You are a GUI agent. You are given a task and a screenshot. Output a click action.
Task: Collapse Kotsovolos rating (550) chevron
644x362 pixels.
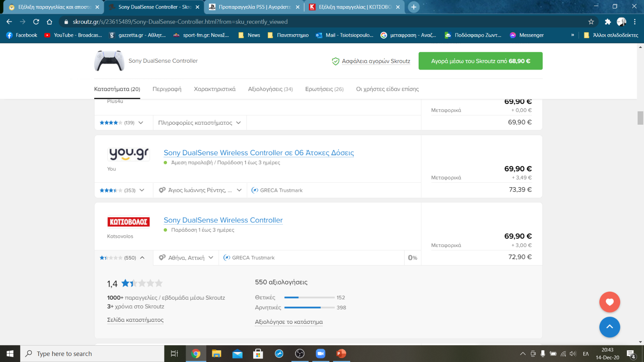[x=142, y=258]
